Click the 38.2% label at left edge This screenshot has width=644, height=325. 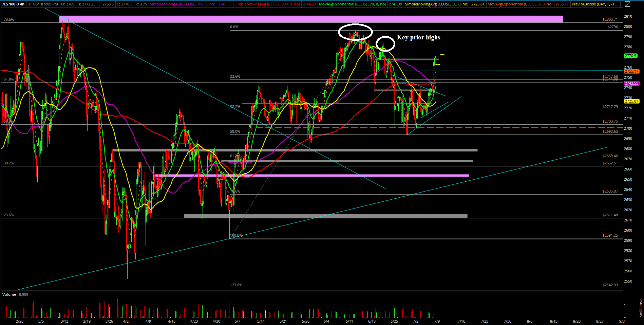pyautogui.click(x=9, y=163)
